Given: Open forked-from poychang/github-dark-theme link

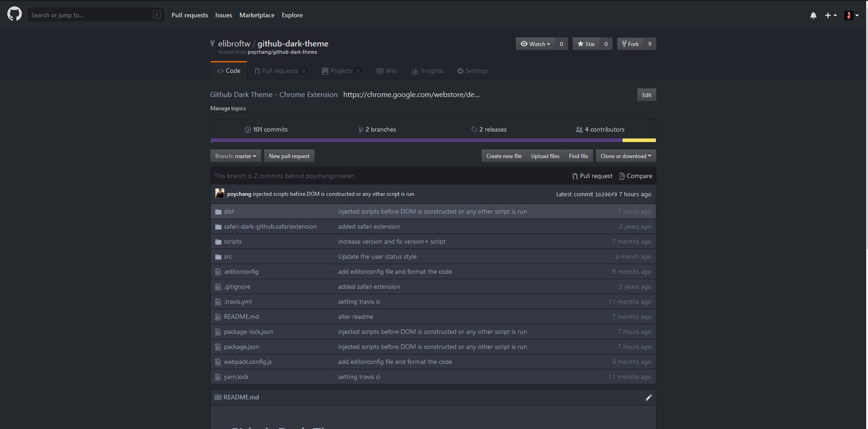Looking at the screenshot, I should point(282,52).
